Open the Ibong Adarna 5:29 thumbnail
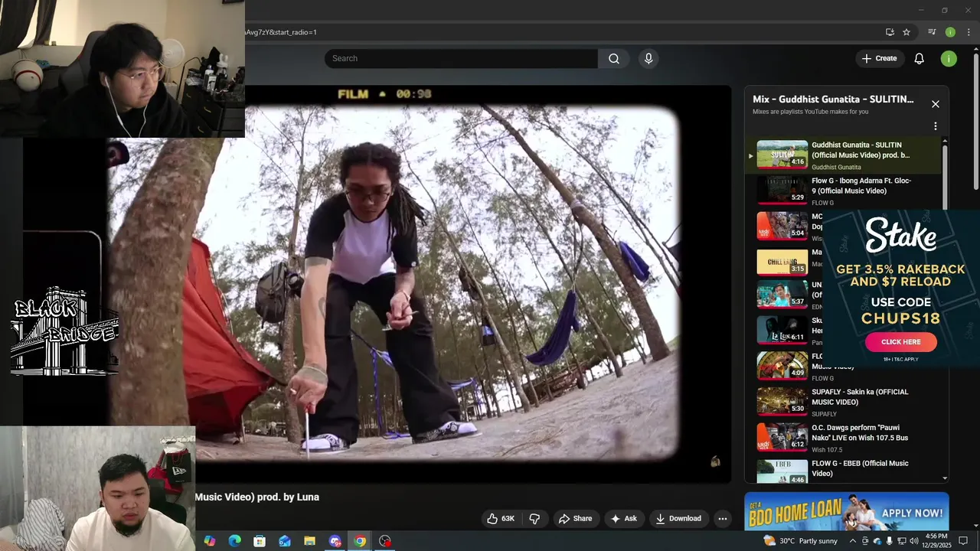 782,190
